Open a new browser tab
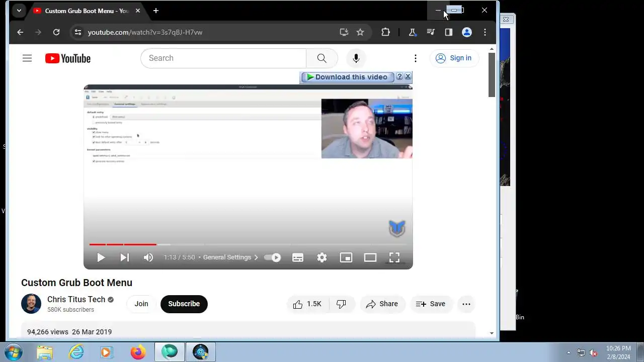This screenshot has height=362, width=644. tap(156, 11)
